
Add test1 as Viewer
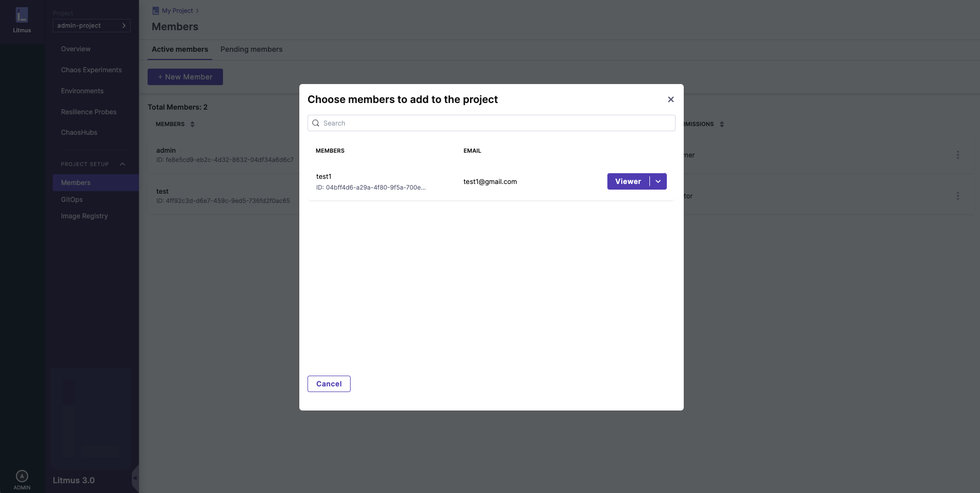tap(628, 181)
